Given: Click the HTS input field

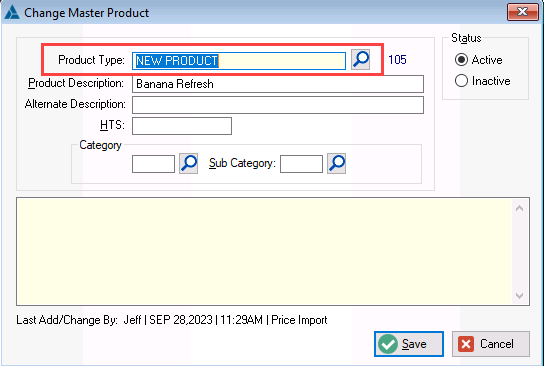Looking at the screenshot, I should tap(182, 126).
